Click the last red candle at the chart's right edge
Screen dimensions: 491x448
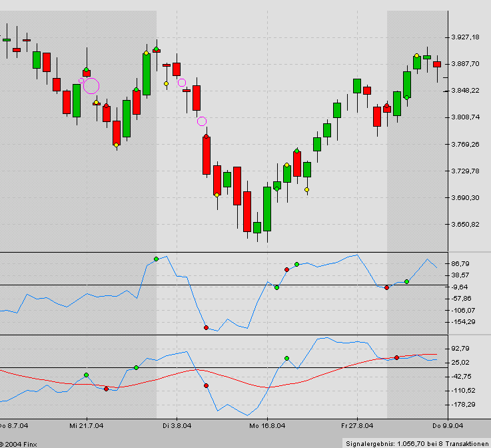(437, 64)
